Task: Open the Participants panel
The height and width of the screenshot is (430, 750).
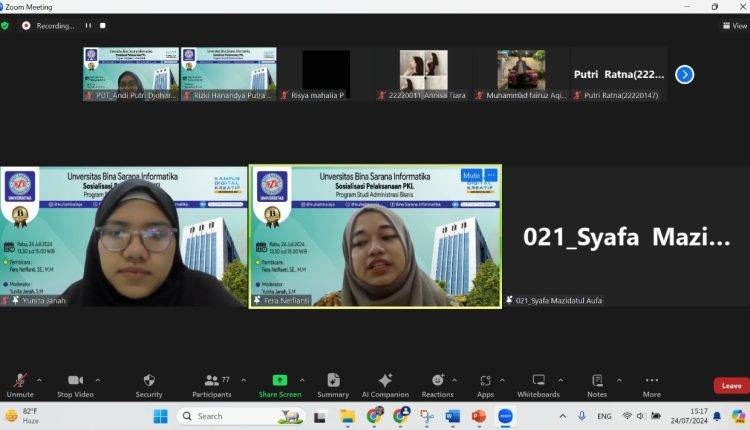Action: coord(212,386)
